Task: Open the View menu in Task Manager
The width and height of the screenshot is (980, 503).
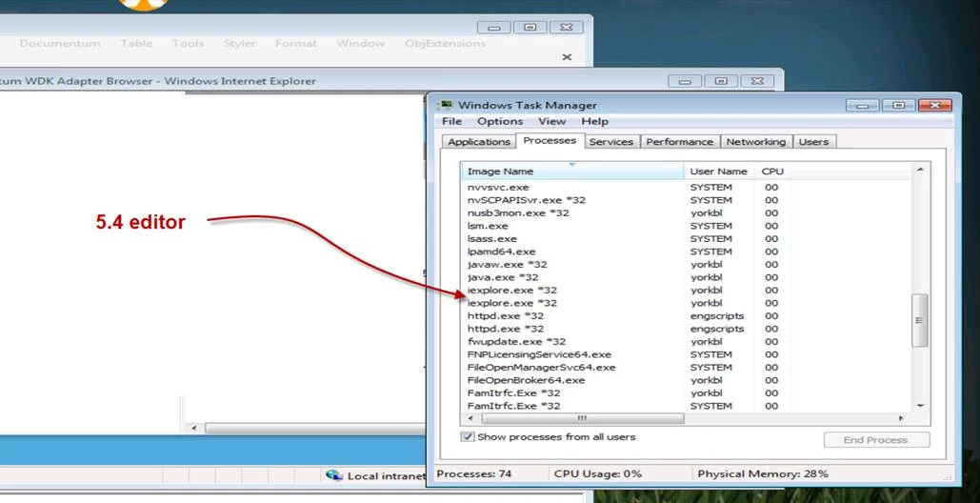Action: tap(551, 121)
